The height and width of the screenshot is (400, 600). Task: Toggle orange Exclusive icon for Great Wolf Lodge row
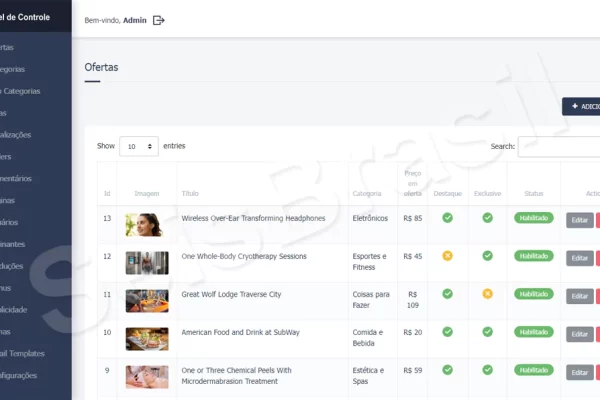click(488, 294)
